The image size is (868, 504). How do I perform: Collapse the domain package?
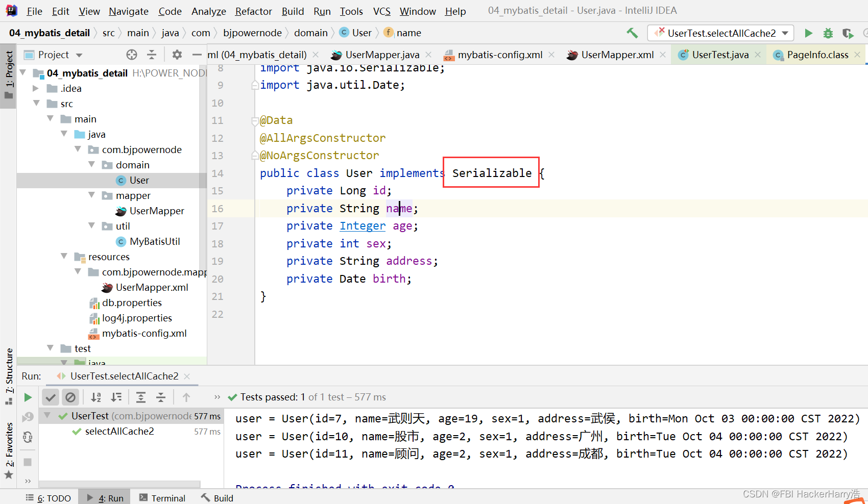[x=92, y=165]
